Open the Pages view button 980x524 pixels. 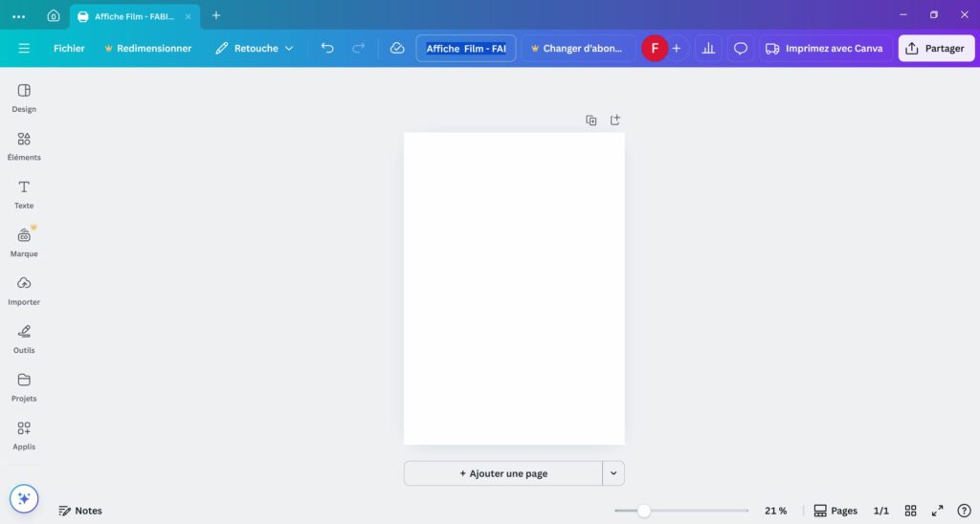coord(835,511)
